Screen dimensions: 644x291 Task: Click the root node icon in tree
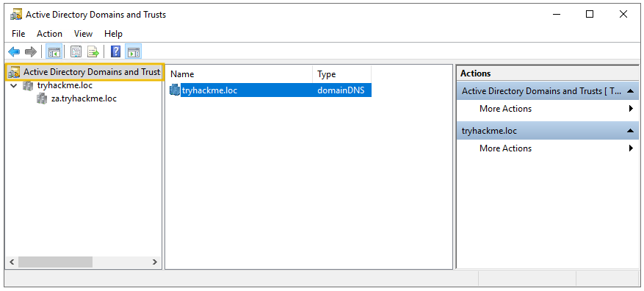click(x=14, y=72)
